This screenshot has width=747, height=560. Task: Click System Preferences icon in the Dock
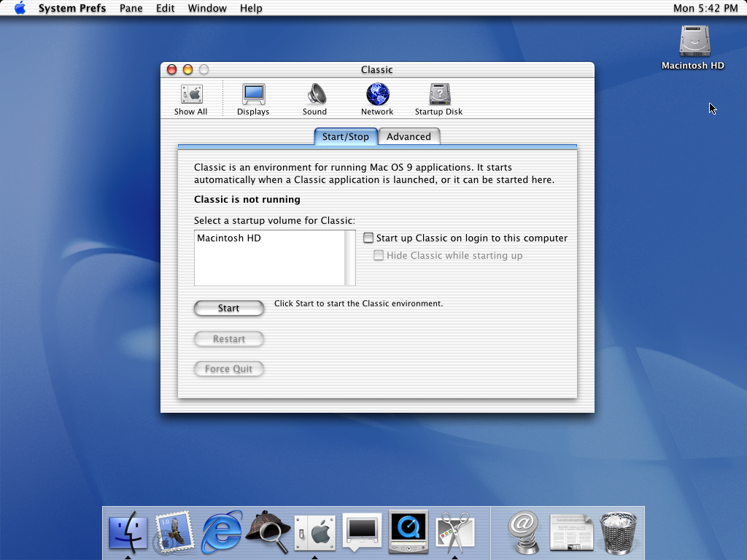(315, 532)
